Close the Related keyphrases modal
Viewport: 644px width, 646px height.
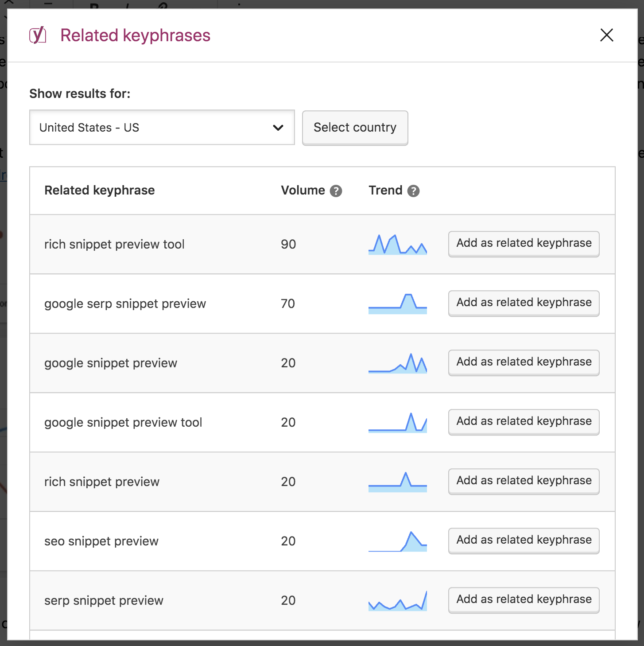pos(606,35)
